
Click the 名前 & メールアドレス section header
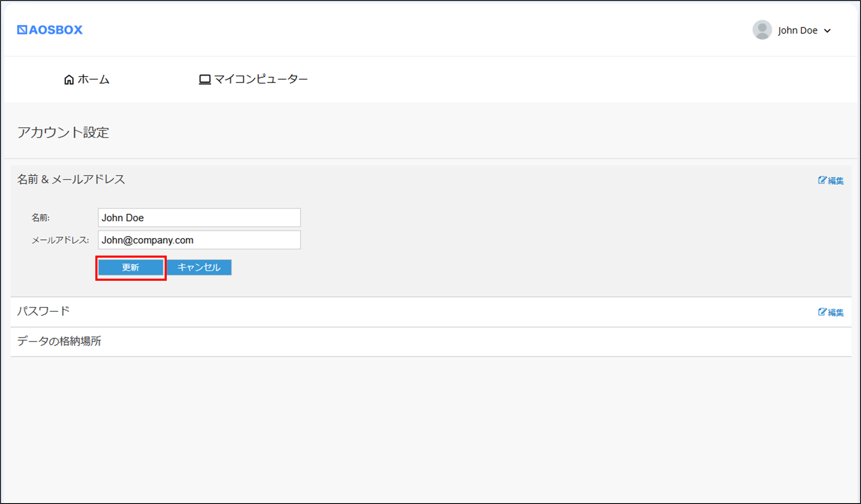tap(71, 180)
